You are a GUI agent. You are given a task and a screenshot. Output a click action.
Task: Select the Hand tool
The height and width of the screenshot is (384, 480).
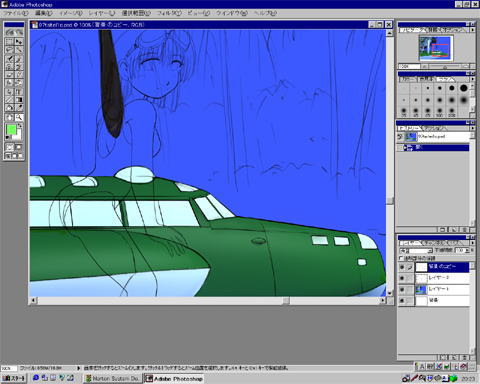click(9, 117)
